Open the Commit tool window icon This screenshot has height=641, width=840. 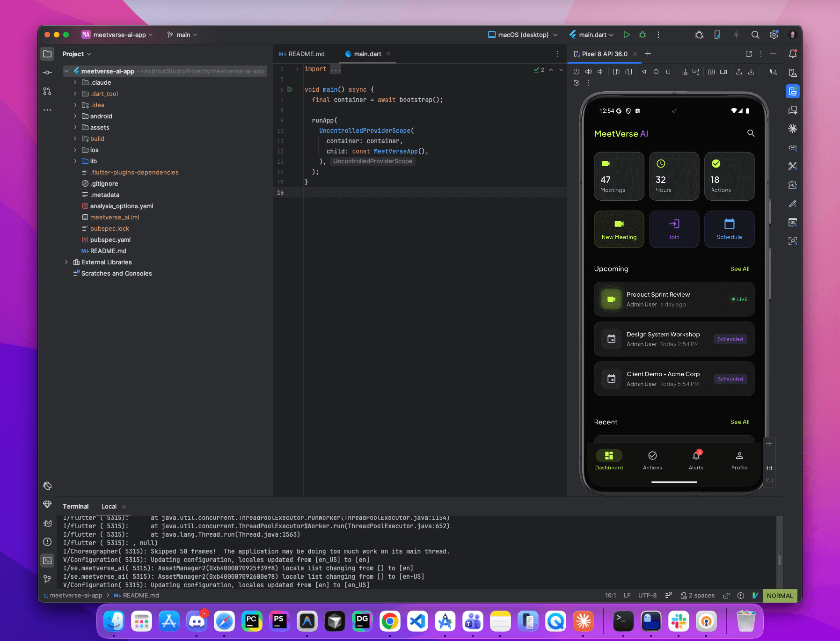click(47, 73)
